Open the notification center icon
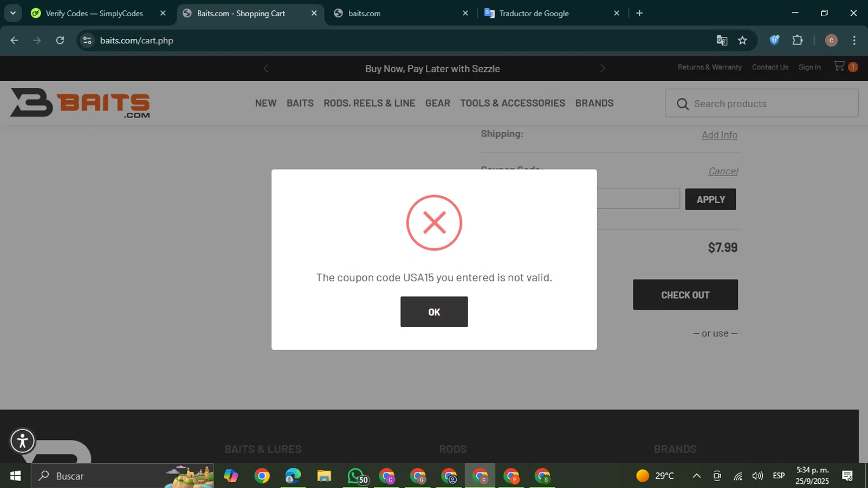Viewport: 868px width, 488px height. tap(848, 476)
